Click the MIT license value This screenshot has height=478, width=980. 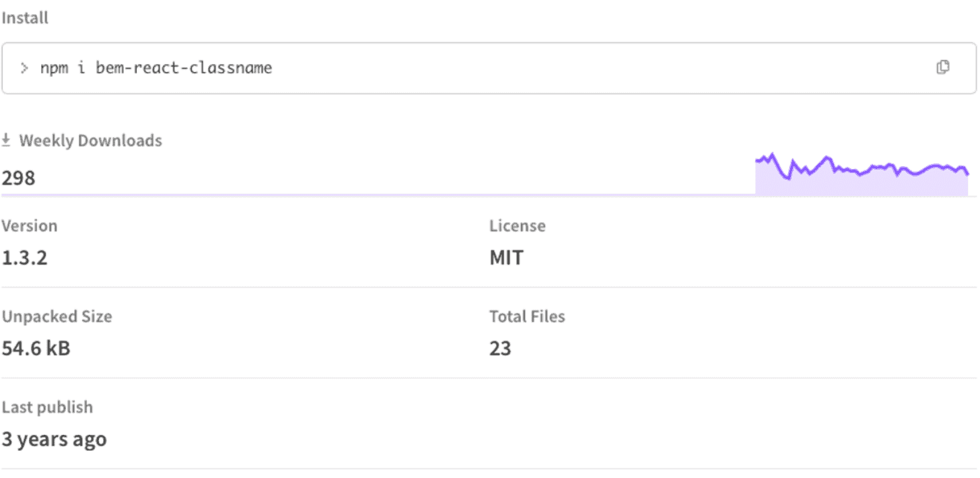coord(506,258)
